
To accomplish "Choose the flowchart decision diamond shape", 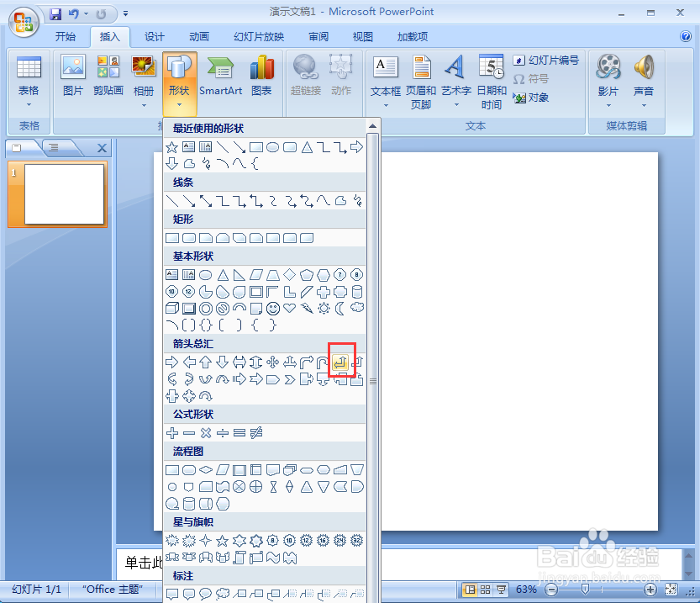I will (x=206, y=470).
